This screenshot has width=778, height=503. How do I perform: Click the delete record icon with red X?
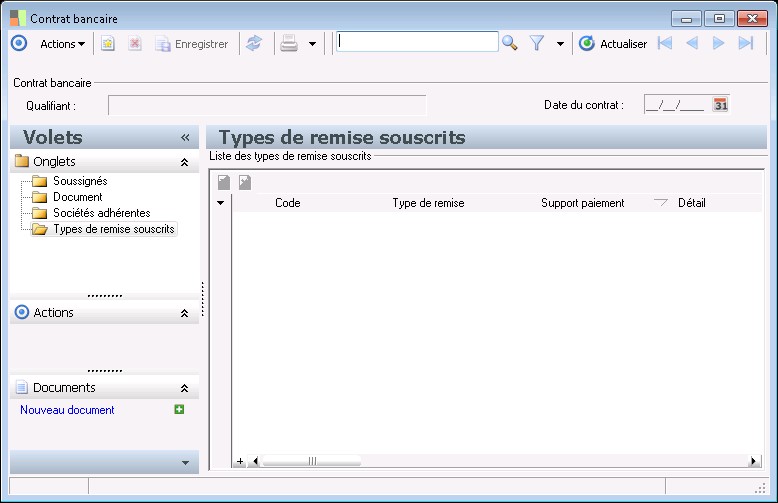[134, 44]
